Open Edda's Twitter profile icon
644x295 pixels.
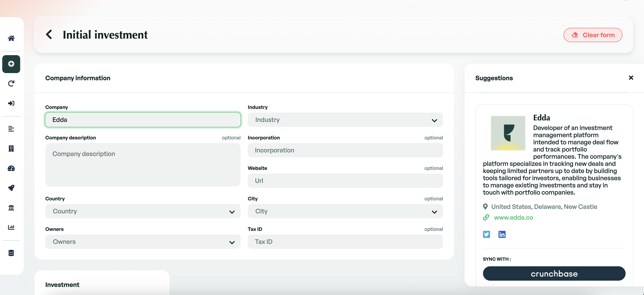coord(486,234)
